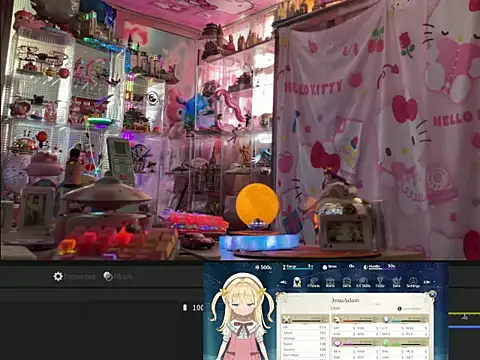This screenshot has height=360, width=480.
Task: Open the Friends tab in game menu
Action: [x=313, y=282]
